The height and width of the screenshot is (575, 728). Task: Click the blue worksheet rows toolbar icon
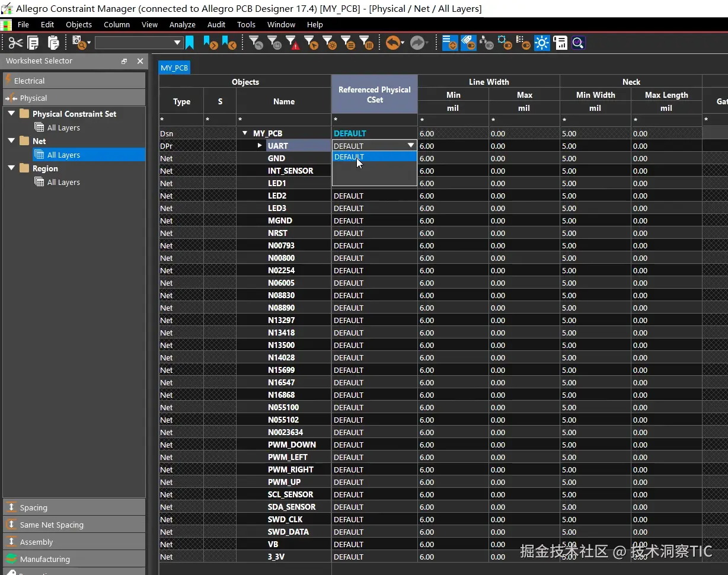[450, 43]
